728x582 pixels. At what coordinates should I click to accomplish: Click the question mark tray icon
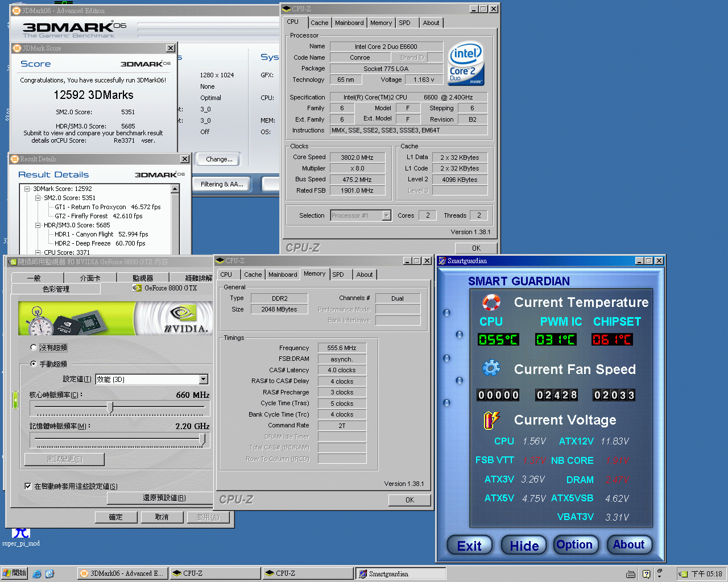coord(646,574)
